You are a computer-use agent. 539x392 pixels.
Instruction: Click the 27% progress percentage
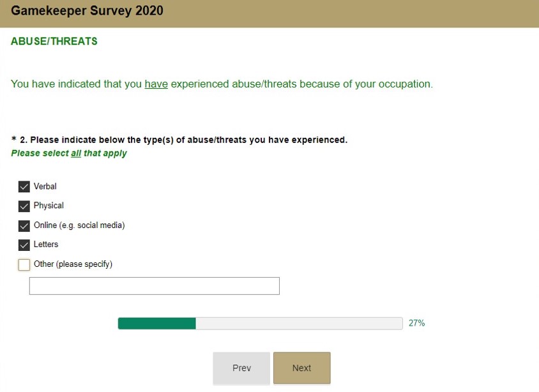click(x=416, y=324)
